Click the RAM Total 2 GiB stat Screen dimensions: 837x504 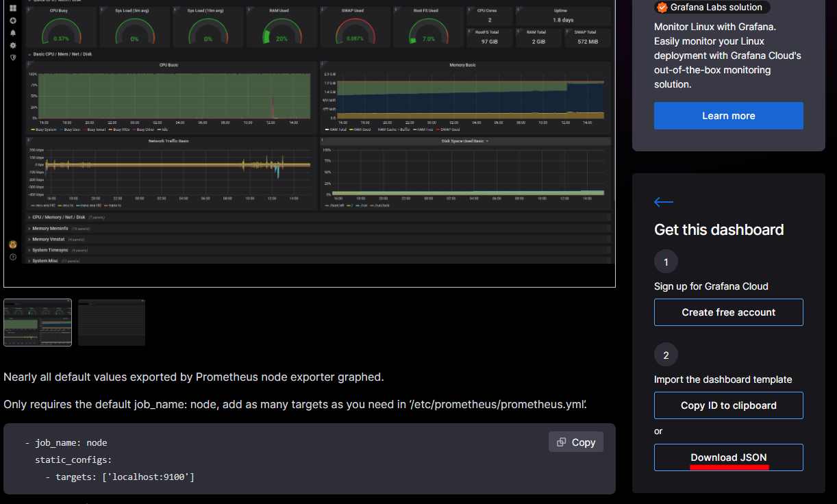pyautogui.click(x=538, y=38)
